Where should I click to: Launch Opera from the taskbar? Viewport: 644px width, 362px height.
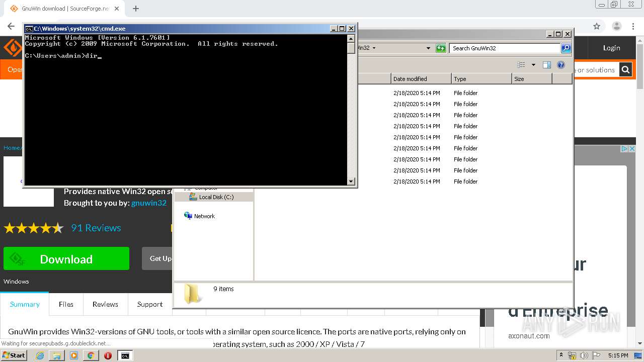108,355
